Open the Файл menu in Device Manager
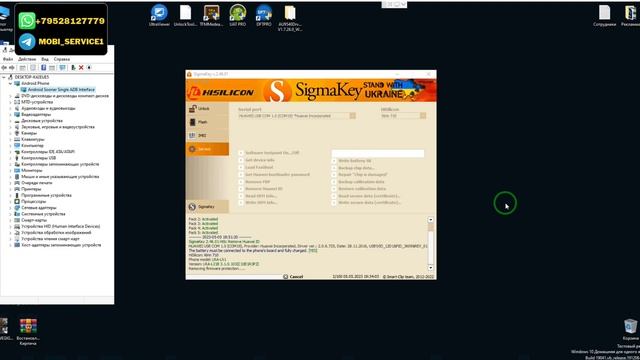 click(x=8, y=59)
